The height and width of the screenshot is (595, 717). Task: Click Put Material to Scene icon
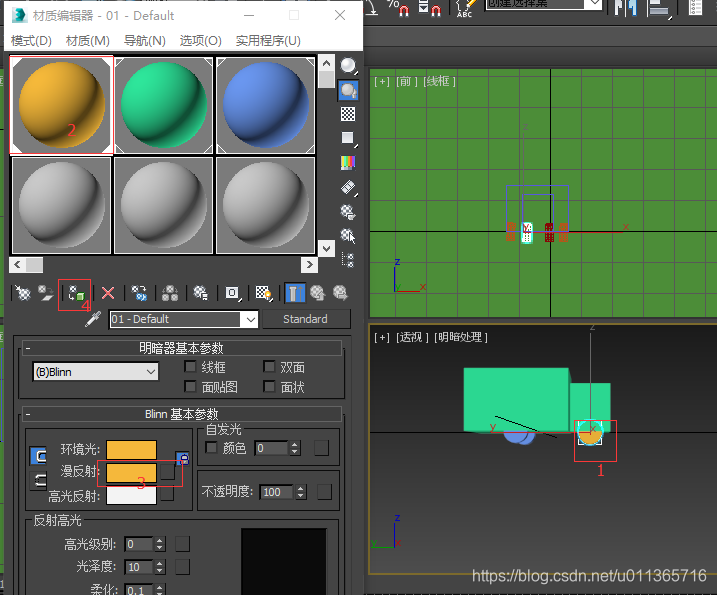45,293
